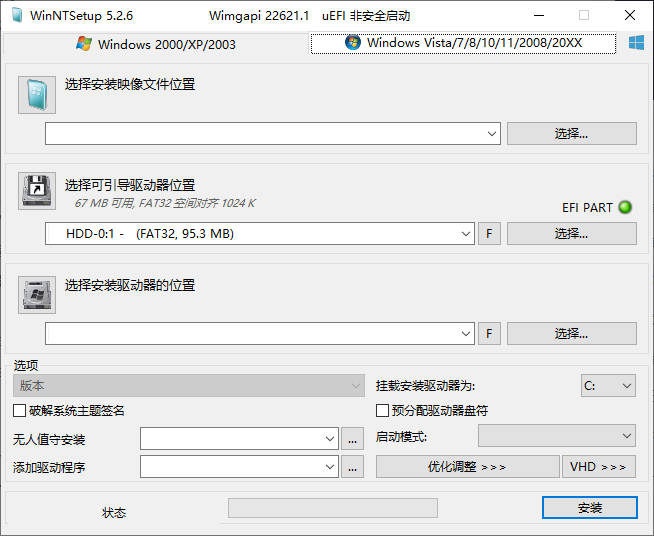Click the boot drive floppy disk icon

37,191
